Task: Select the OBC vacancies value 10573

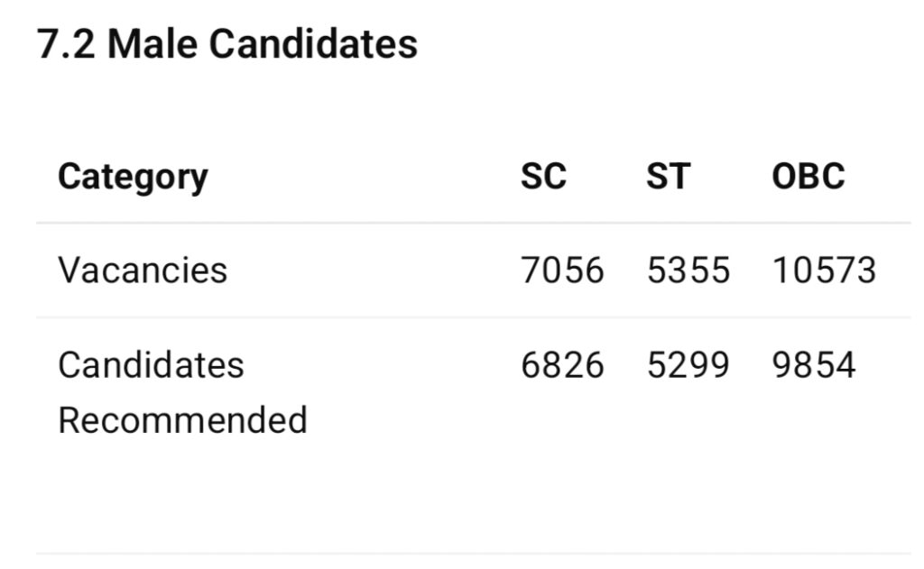Action: click(x=824, y=270)
